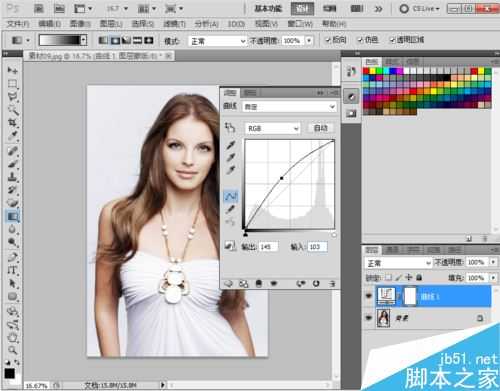Toggle the 透明区域 (Transparency) checkbox
This screenshot has height=391, width=500.
[x=392, y=40]
